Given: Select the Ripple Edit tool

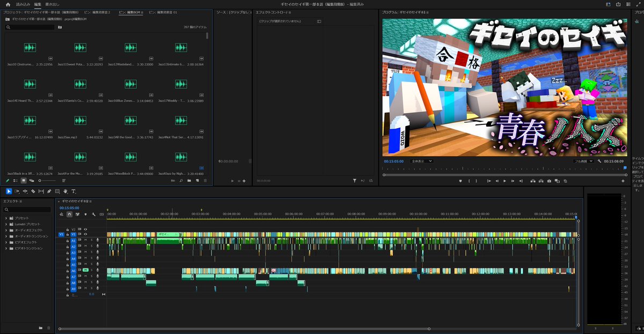Looking at the screenshot, I should (x=25, y=191).
